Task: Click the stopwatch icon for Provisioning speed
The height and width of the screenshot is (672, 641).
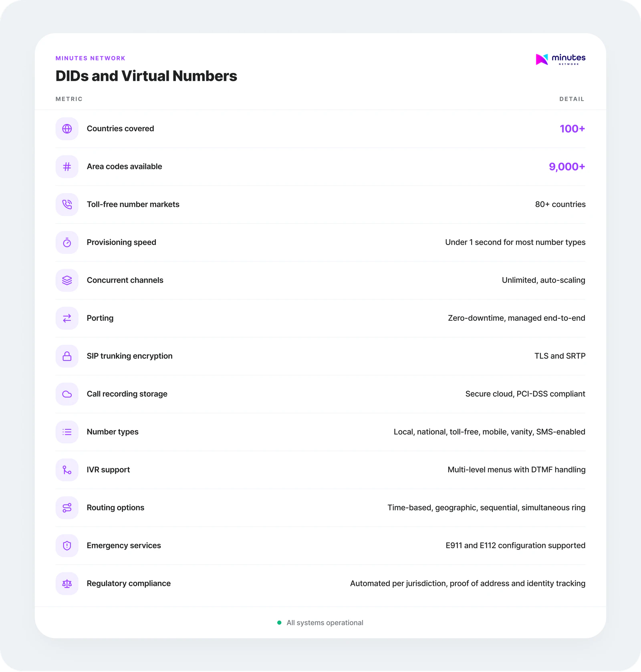Action: (x=67, y=242)
